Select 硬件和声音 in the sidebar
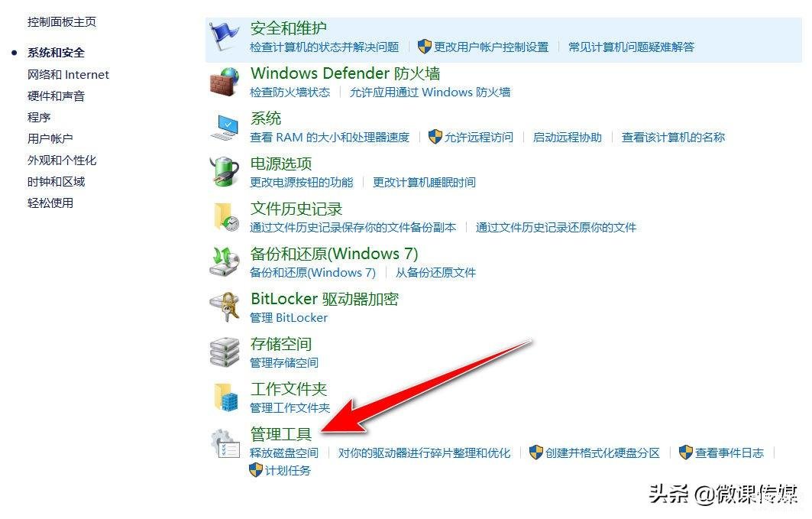812x519 pixels. pyautogui.click(x=56, y=96)
